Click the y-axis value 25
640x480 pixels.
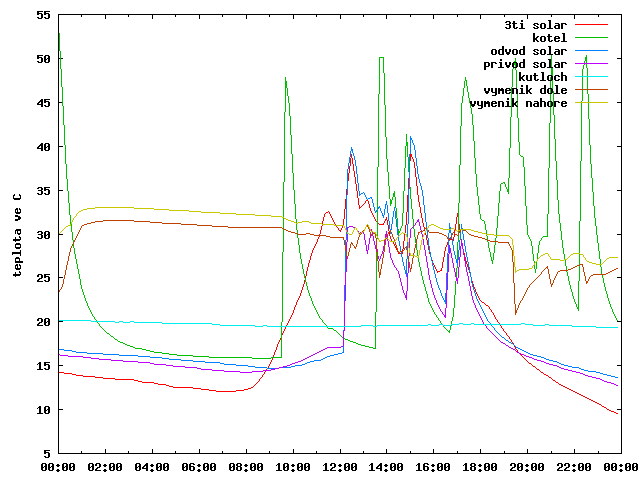[x=43, y=278]
